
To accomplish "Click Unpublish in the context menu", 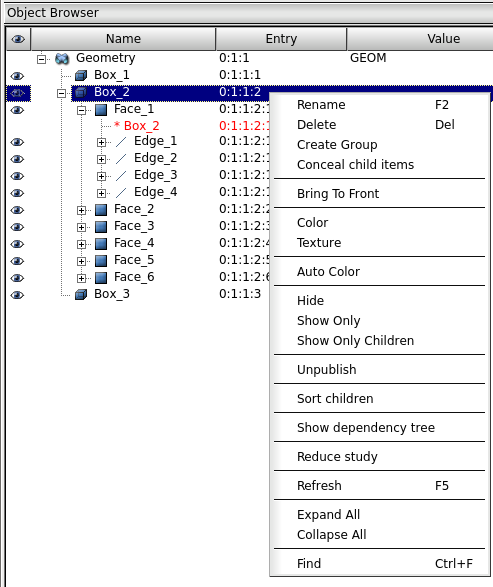I will pyautogui.click(x=326, y=369).
